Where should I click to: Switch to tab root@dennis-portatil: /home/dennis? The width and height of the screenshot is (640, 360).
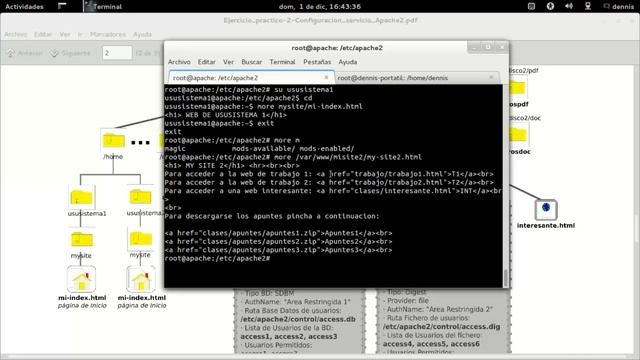tap(417, 78)
